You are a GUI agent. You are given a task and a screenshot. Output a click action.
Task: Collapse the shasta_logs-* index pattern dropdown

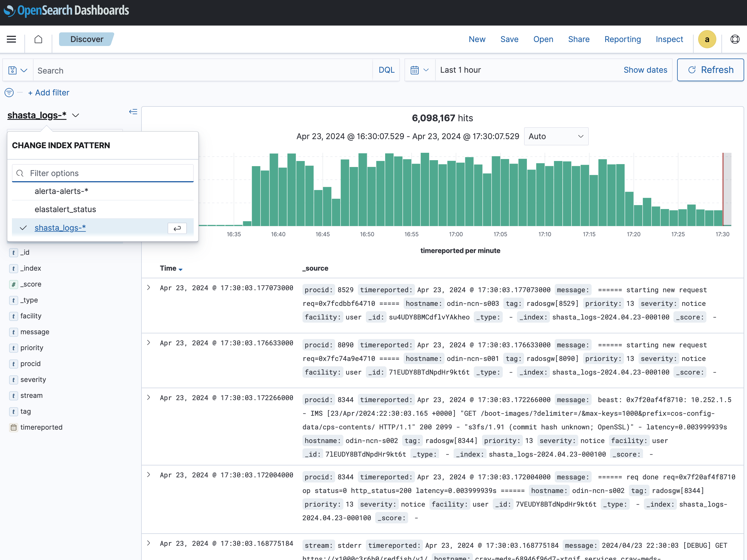point(76,116)
